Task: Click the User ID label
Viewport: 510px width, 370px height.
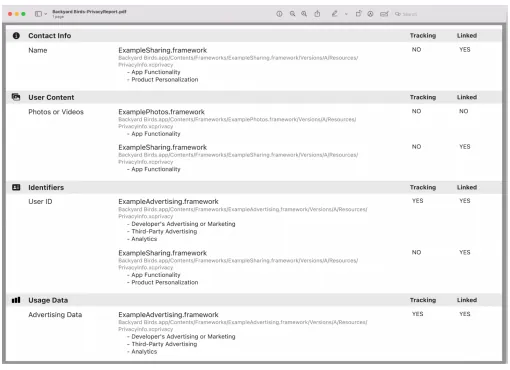Action: [40, 202]
